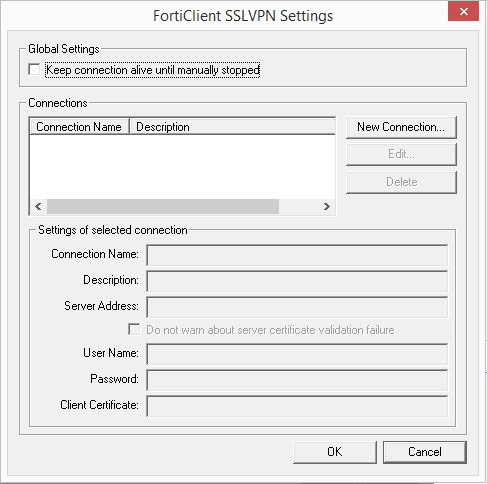Click the New Connection... button

tap(401, 127)
